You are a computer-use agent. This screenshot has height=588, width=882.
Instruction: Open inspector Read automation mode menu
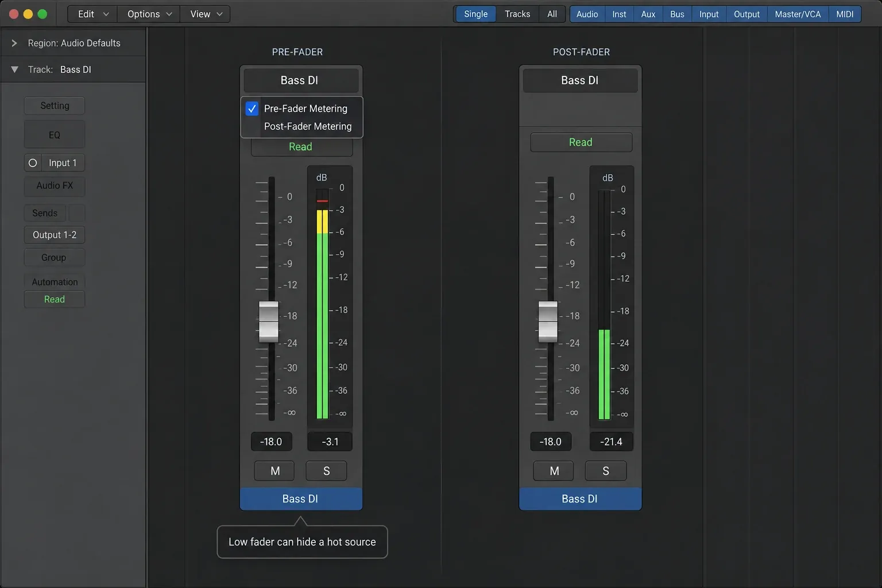(55, 299)
